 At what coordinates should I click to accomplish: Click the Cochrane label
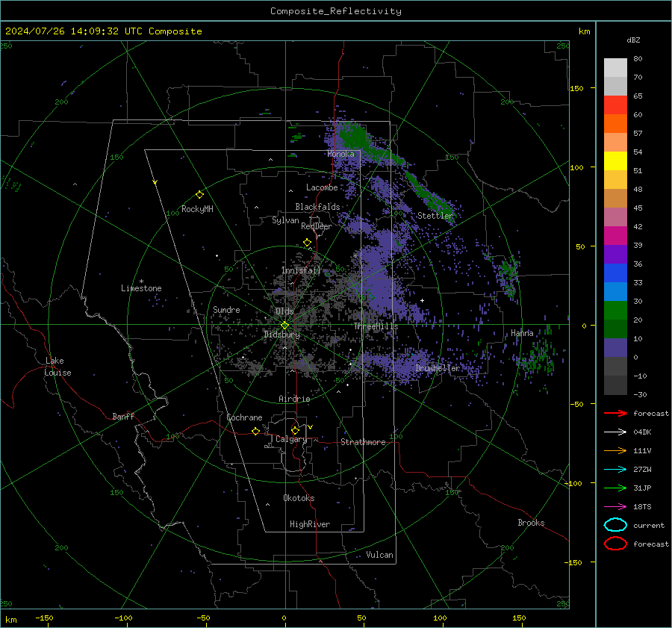pyautogui.click(x=244, y=417)
